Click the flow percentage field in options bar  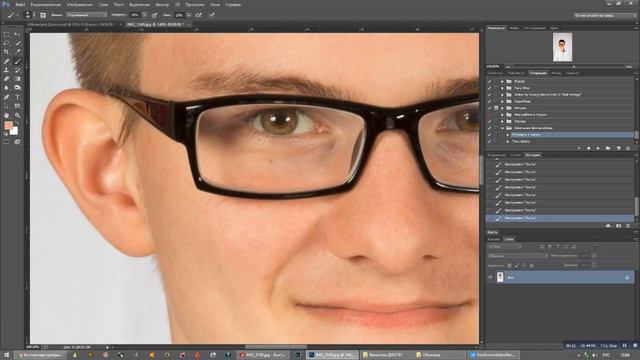tap(179, 15)
